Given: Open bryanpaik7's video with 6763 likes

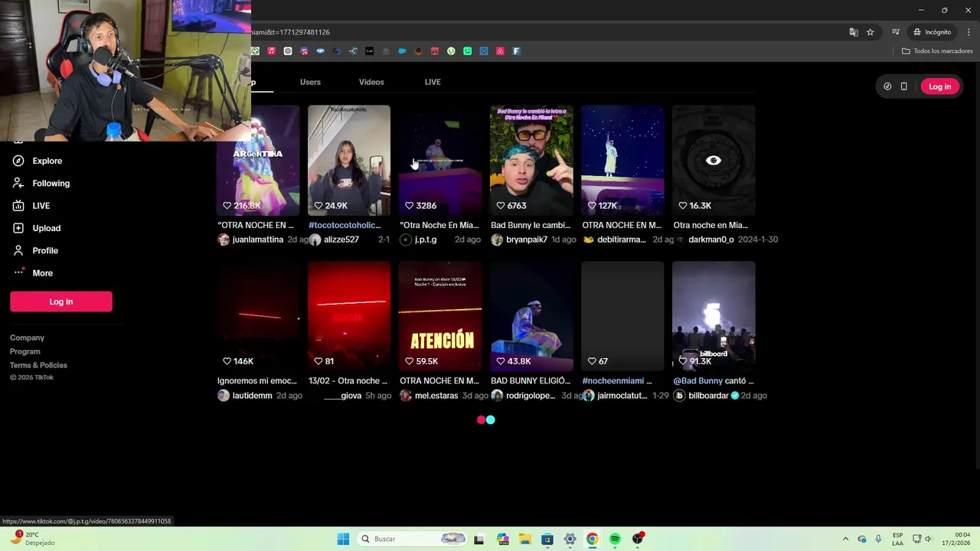Looking at the screenshot, I should pyautogui.click(x=531, y=160).
